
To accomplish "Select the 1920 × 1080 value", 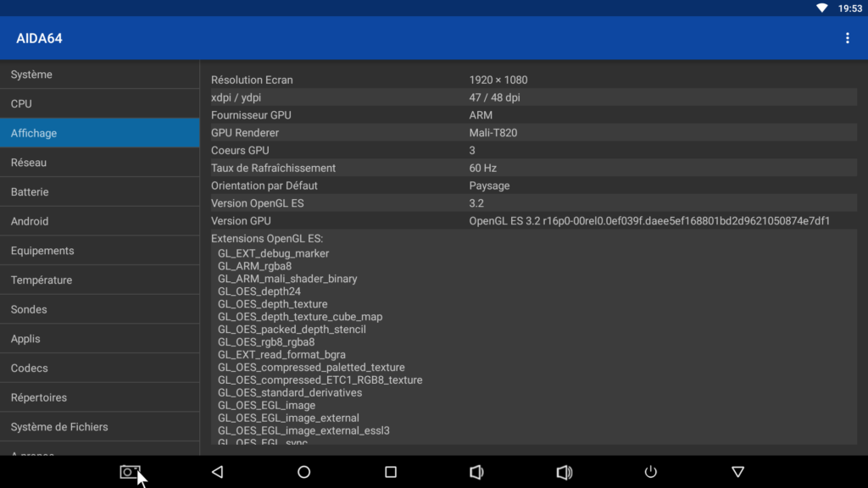I will pos(498,80).
